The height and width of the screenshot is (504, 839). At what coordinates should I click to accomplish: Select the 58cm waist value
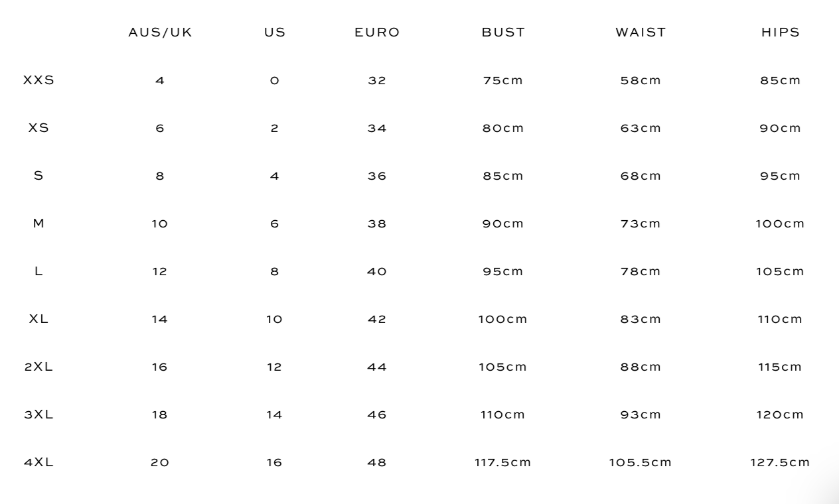click(641, 81)
